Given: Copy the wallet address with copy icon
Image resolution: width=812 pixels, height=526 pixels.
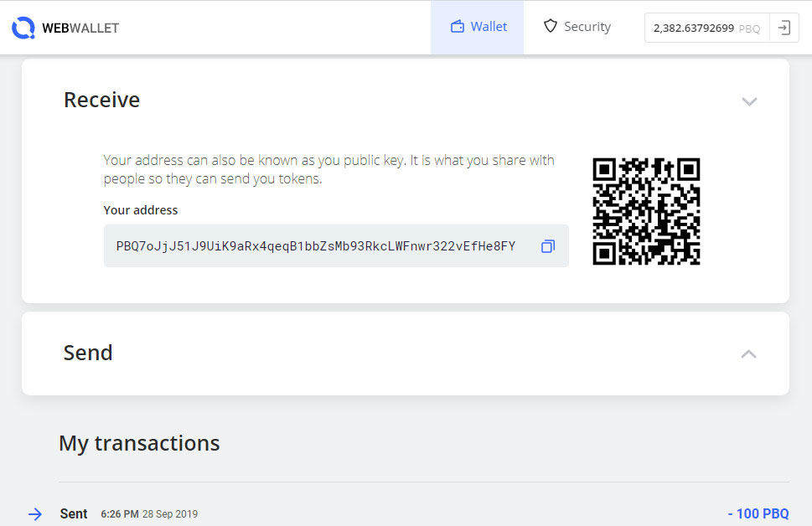Looking at the screenshot, I should (548, 246).
